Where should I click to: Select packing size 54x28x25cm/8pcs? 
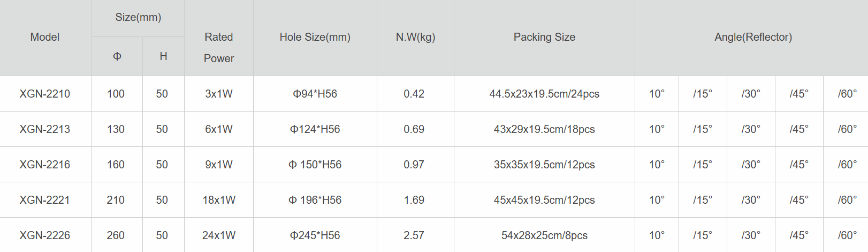coord(544,235)
